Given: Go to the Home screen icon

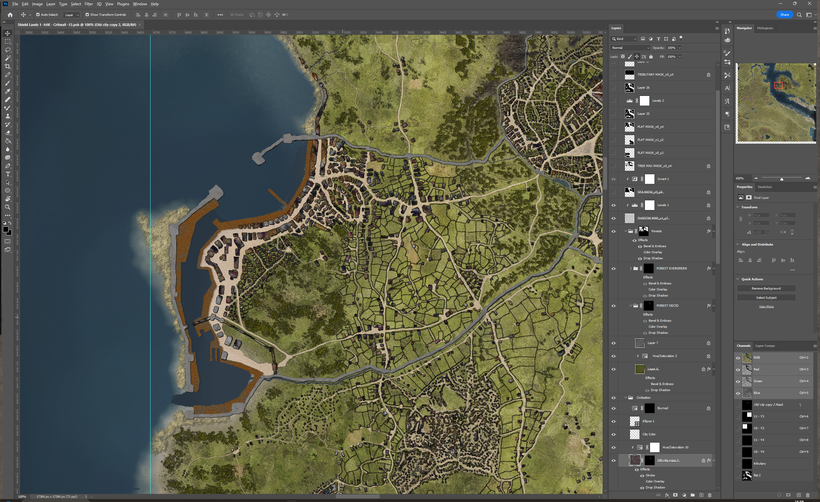Looking at the screenshot, I should click(x=9, y=15).
